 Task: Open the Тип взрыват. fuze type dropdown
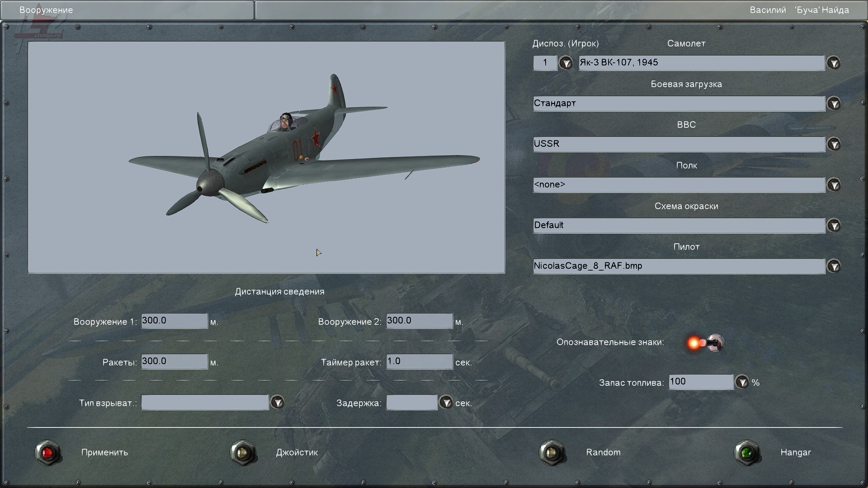coord(277,402)
